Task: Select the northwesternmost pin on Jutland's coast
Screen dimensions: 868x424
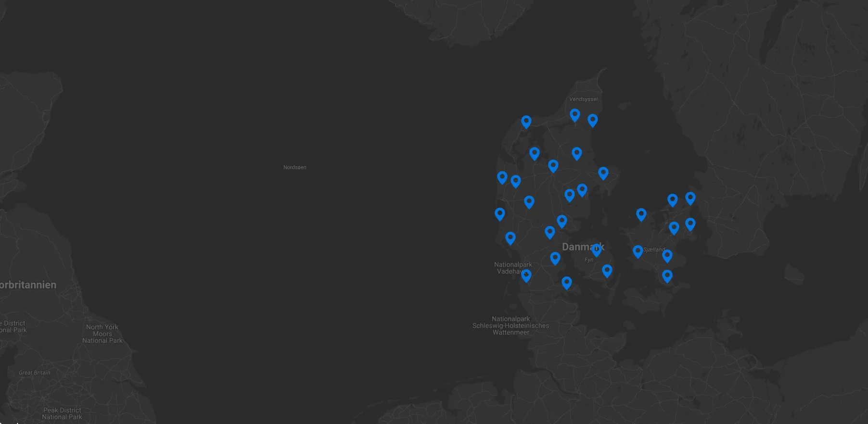Action: click(x=526, y=122)
